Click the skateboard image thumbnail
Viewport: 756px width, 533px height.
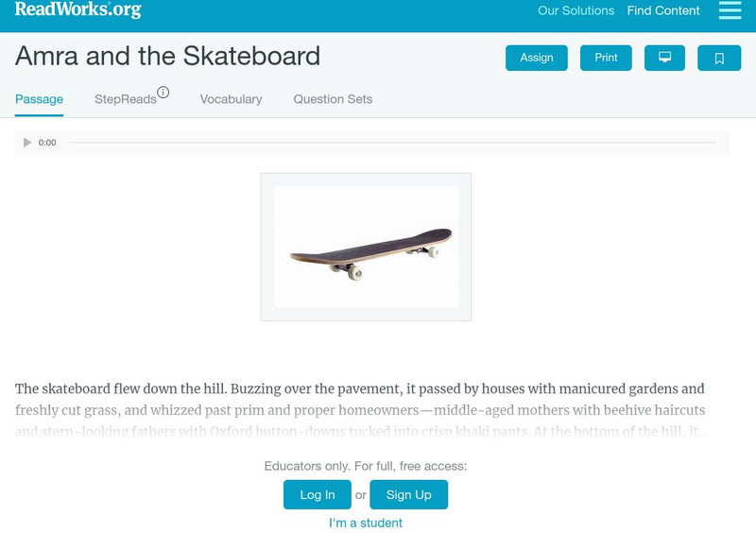(x=366, y=247)
